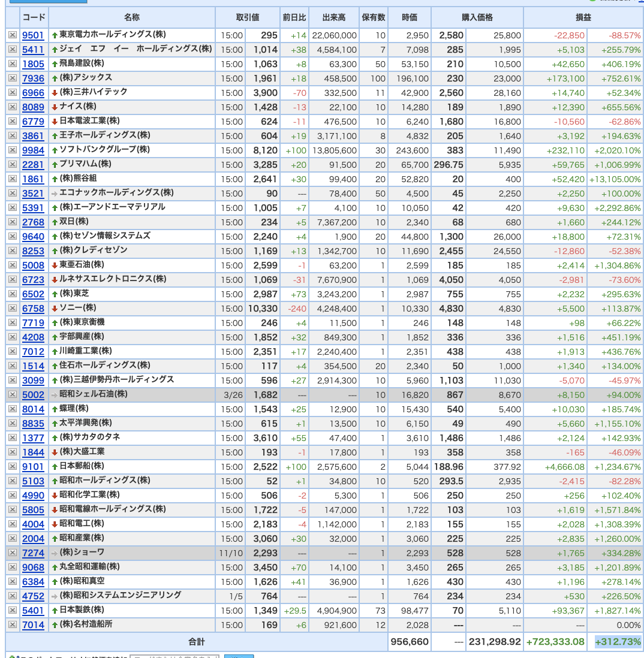Click purchase price 296.75 for プリマハム
This screenshot has width=644, height=658.
click(x=449, y=164)
